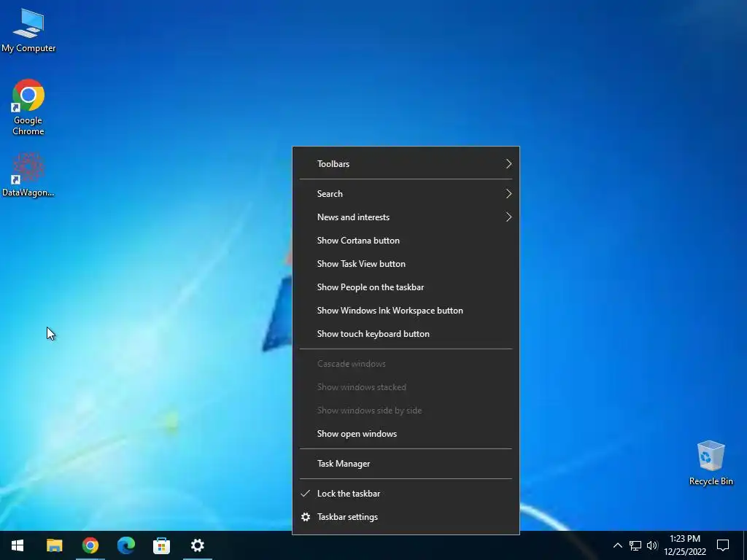The height and width of the screenshot is (560, 747).
Task: Choose Show windows stacked entry
Action: pos(406,387)
